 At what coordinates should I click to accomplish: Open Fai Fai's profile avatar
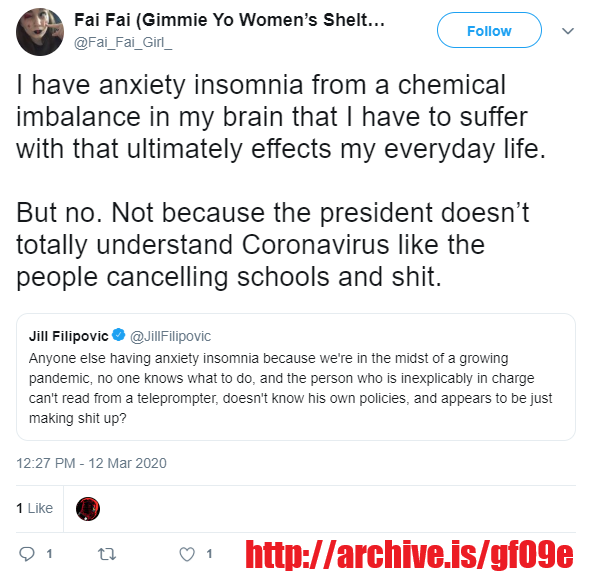coord(40,32)
